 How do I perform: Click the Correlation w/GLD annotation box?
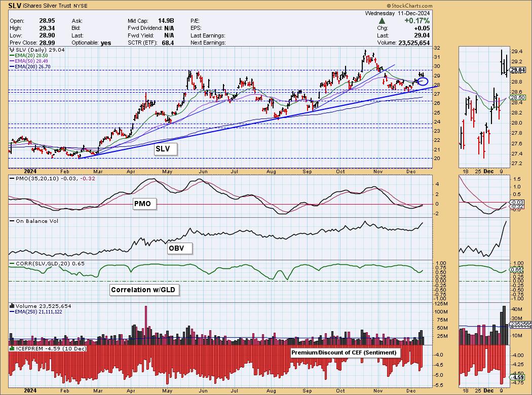144,290
